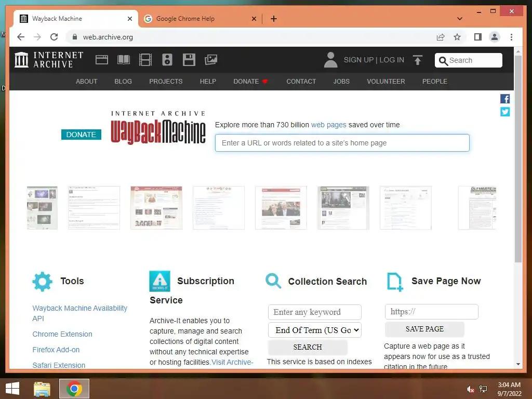Click the web.archive.org address bar
This screenshot has width=532, height=399.
tap(251, 37)
